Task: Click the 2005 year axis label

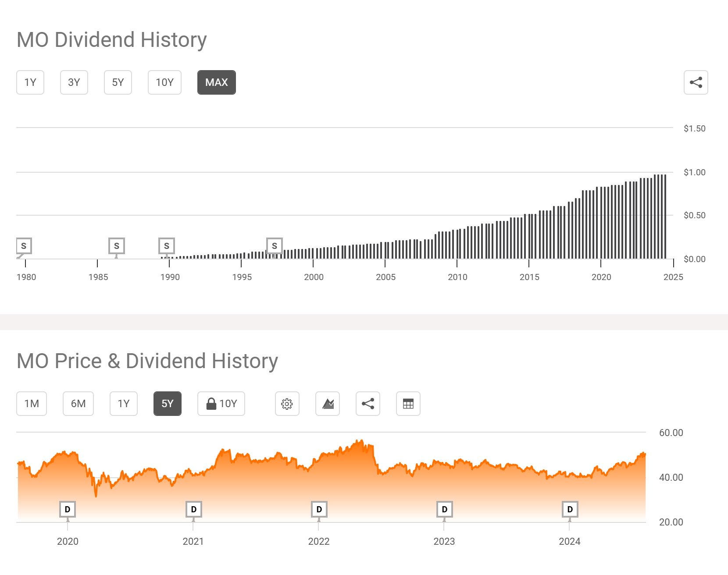Action: (x=386, y=277)
